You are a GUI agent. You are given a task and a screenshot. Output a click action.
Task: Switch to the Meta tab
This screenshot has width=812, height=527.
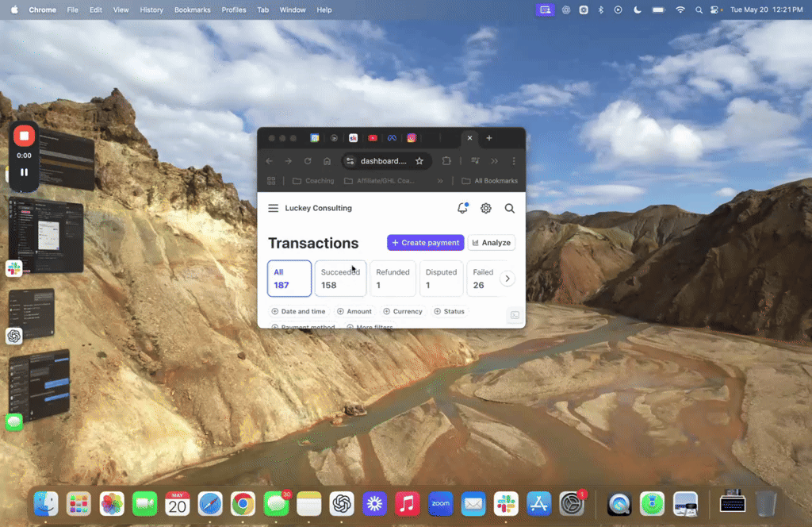click(392, 138)
